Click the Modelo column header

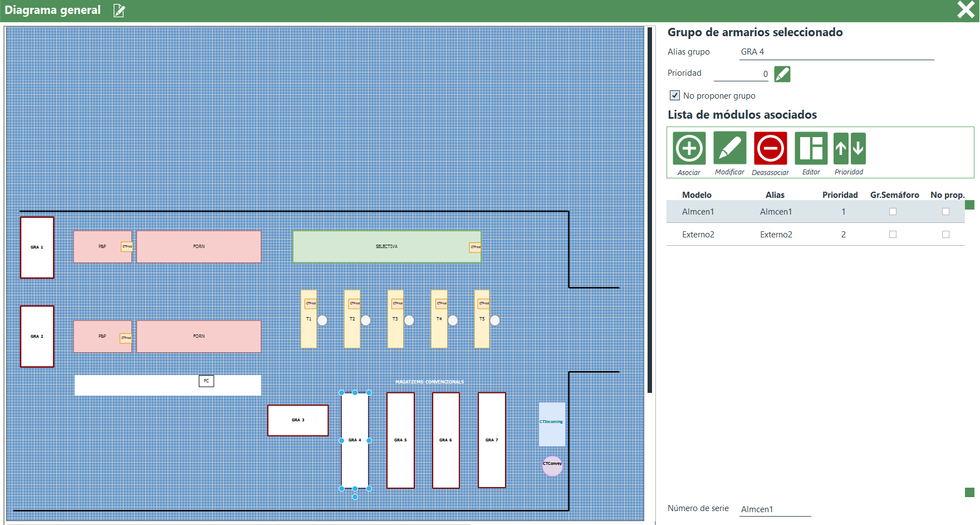697,195
